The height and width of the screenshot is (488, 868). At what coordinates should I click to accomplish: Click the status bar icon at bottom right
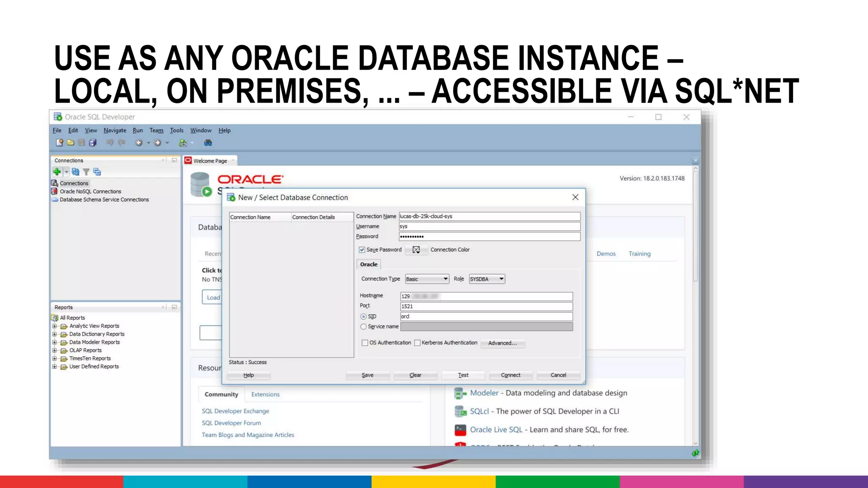(x=695, y=453)
